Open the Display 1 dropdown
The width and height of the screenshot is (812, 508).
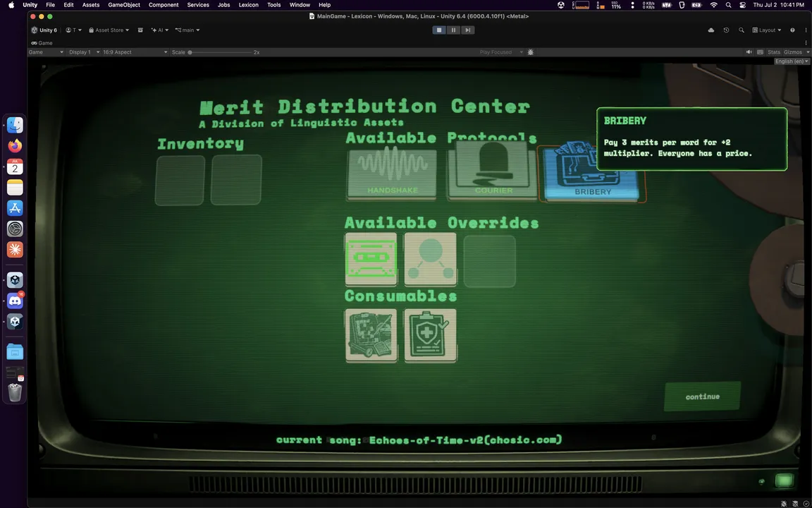tap(83, 52)
